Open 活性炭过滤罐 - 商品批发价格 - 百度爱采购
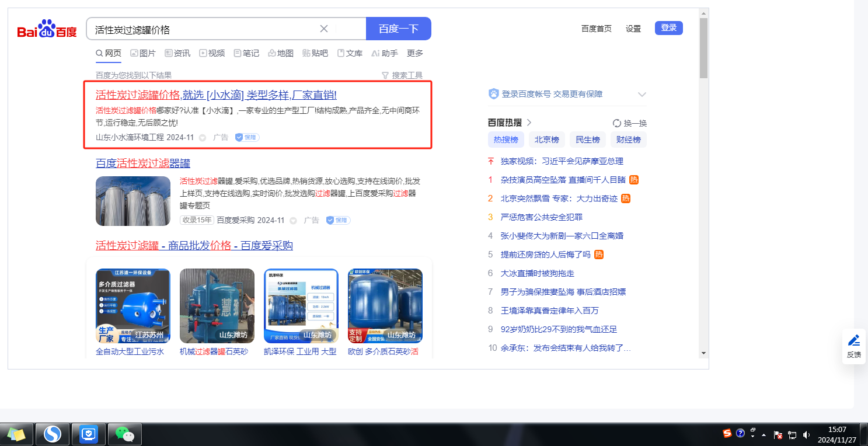This screenshot has width=868, height=446. tap(194, 246)
